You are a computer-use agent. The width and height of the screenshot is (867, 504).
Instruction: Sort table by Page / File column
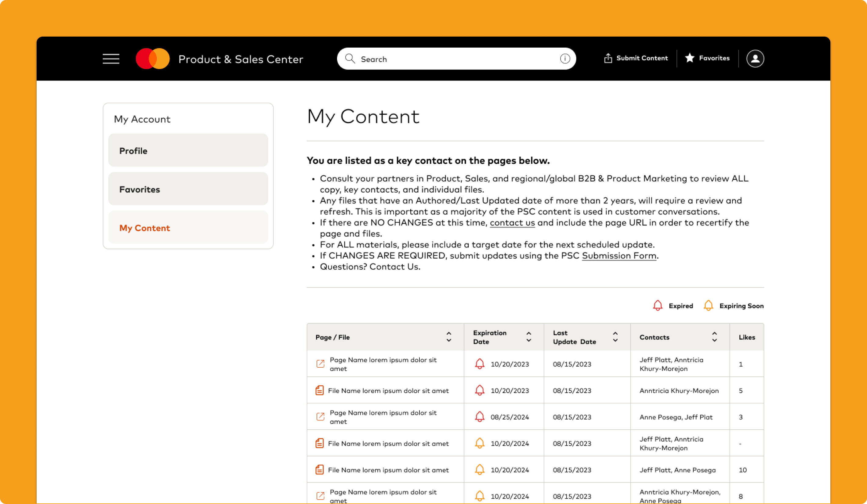(449, 337)
